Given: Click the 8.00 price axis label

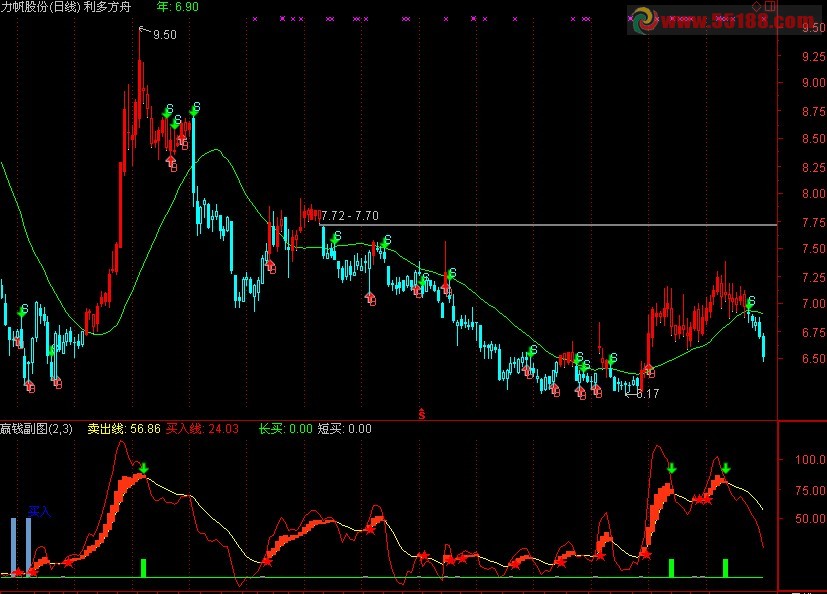Looking at the screenshot, I should [814, 194].
